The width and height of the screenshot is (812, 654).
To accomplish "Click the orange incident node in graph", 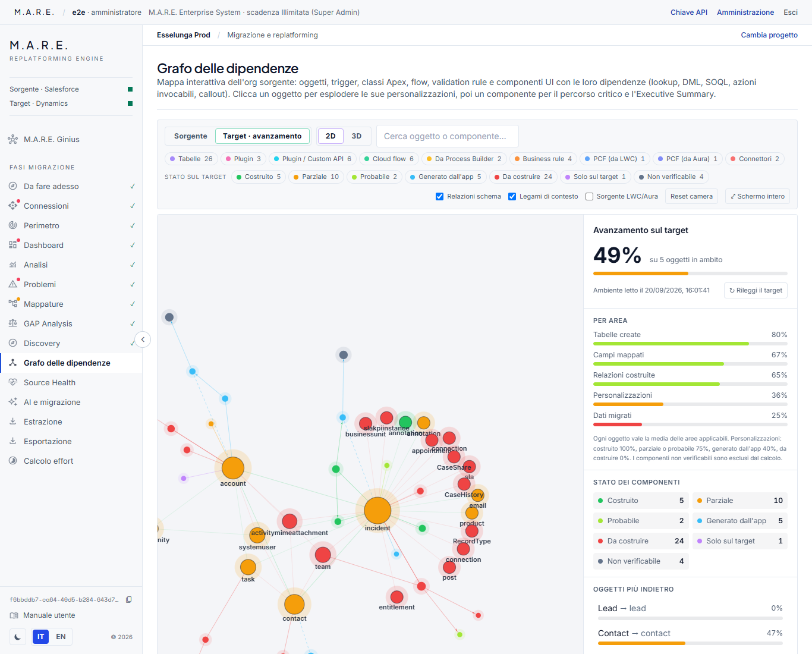I will (377, 510).
